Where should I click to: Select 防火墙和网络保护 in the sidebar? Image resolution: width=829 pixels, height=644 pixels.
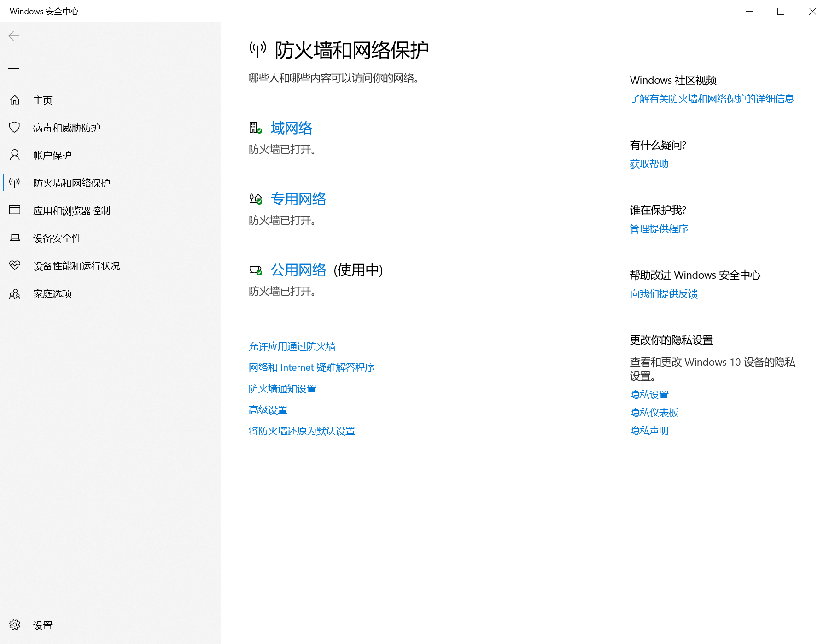(71, 183)
